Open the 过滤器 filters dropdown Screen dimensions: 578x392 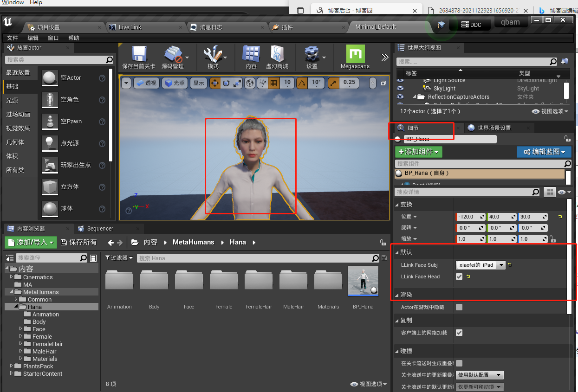click(x=119, y=258)
